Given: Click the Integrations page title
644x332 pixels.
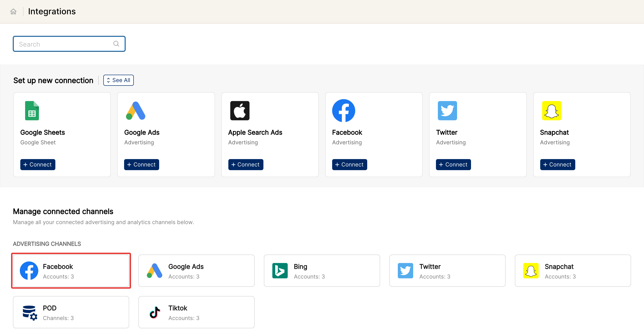Looking at the screenshot, I should tap(52, 12).
